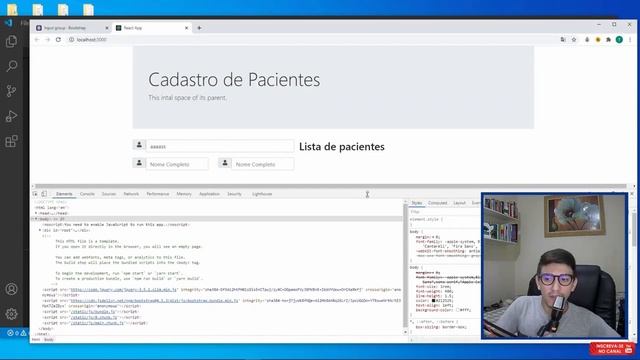Viewport: 640px width, 360px height.
Task: Open the DevTools Sources tab
Action: 109,194
